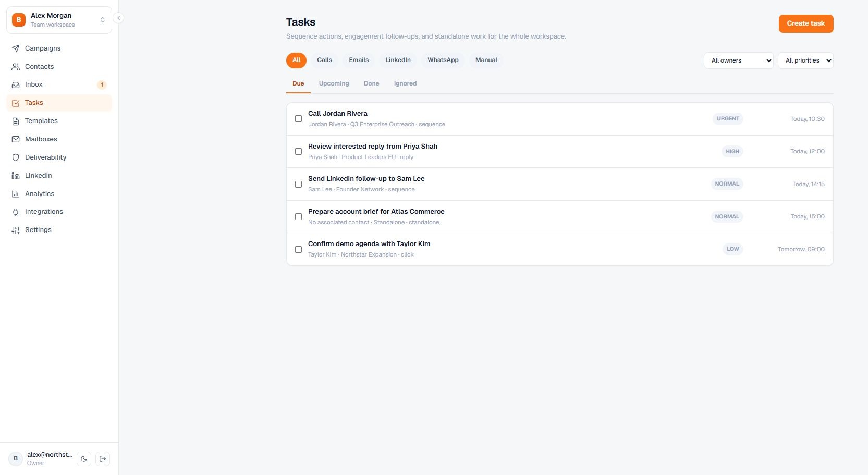Open Prepare account brief for Atlas Commerce title
Screen dimensions: 868x475
click(x=376, y=212)
